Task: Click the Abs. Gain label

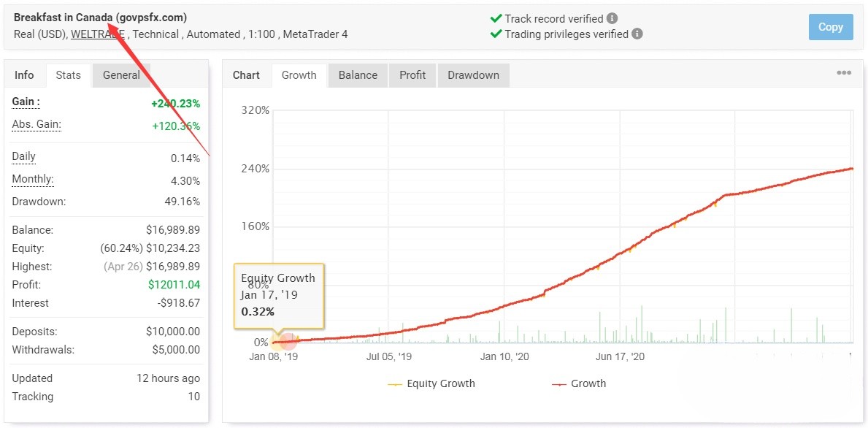Action: click(x=37, y=125)
